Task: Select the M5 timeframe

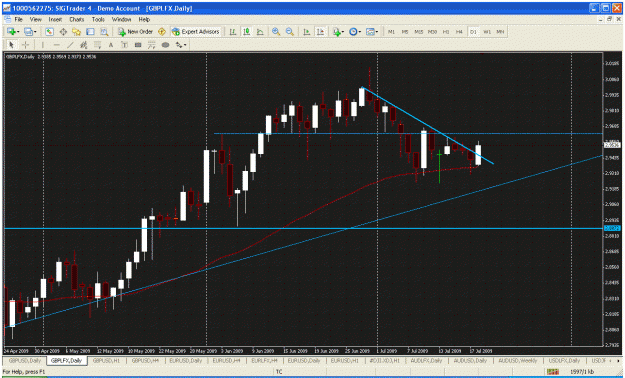Action: [x=405, y=32]
